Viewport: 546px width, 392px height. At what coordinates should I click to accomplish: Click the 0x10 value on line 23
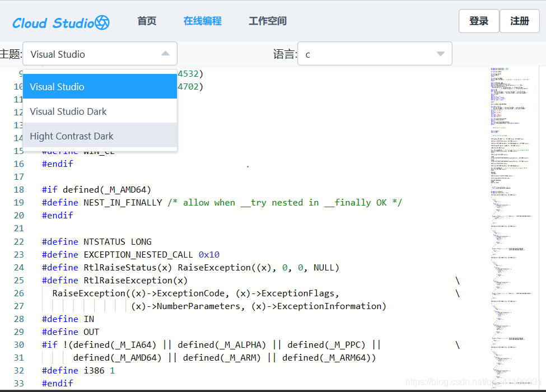209,254
